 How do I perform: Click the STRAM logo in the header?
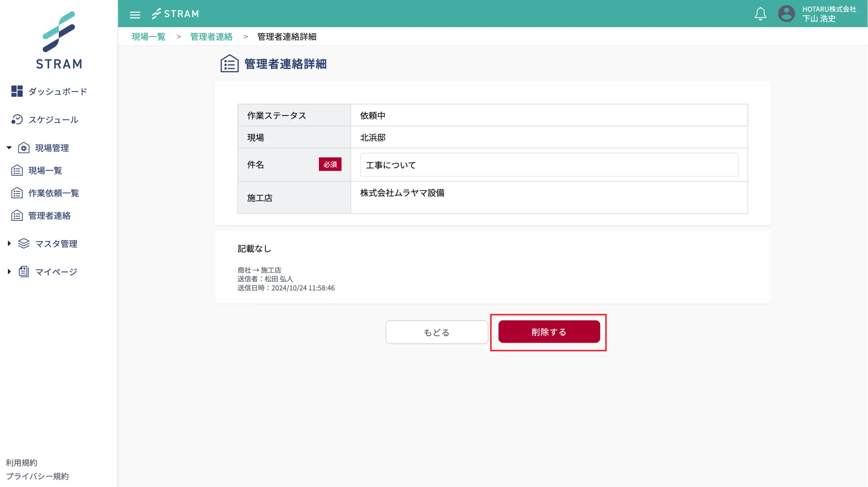click(x=175, y=14)
